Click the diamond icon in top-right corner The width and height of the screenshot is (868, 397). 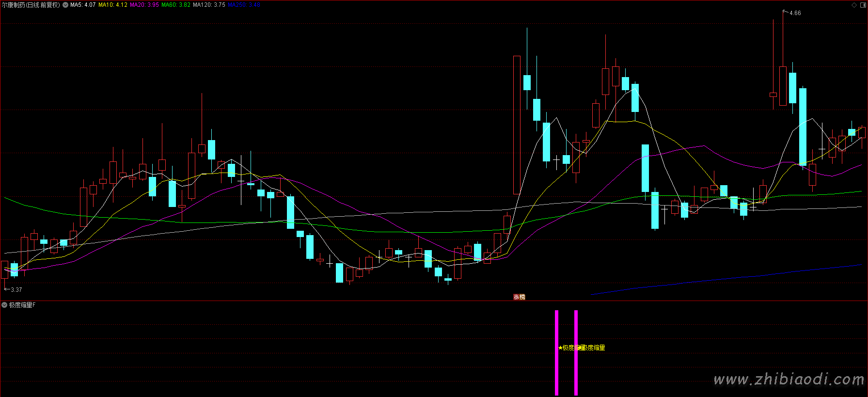coord(854,5)
